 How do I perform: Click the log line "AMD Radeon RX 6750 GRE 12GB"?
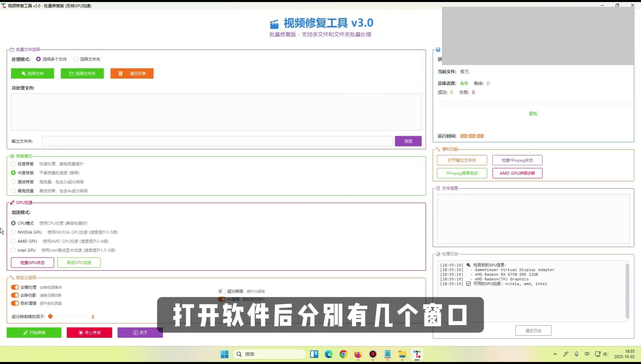click(506, 274)
